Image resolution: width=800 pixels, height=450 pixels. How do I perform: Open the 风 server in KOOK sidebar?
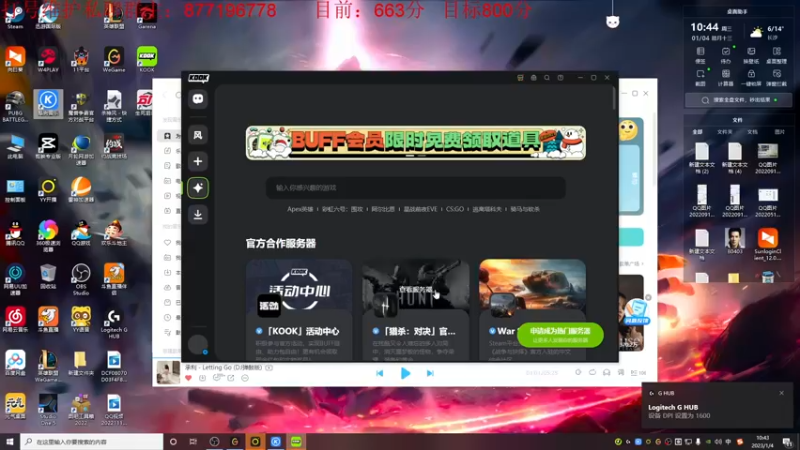pyautogui.click(x=198, y=135)
